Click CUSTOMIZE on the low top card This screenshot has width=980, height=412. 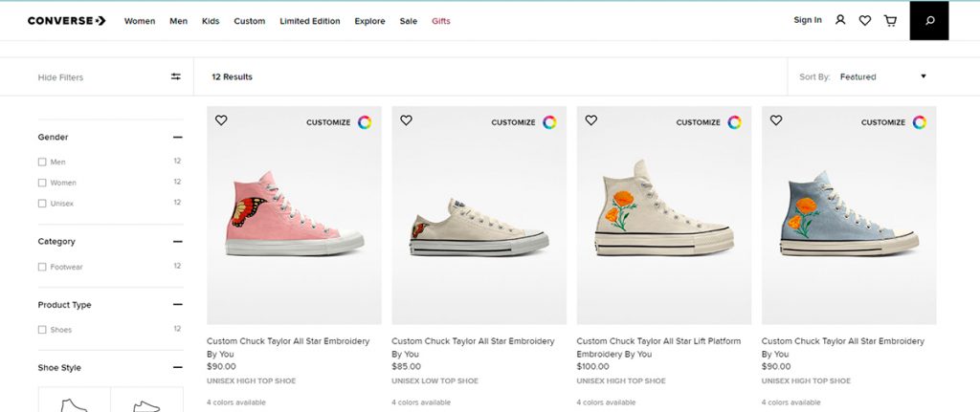[x=513, y=122]
